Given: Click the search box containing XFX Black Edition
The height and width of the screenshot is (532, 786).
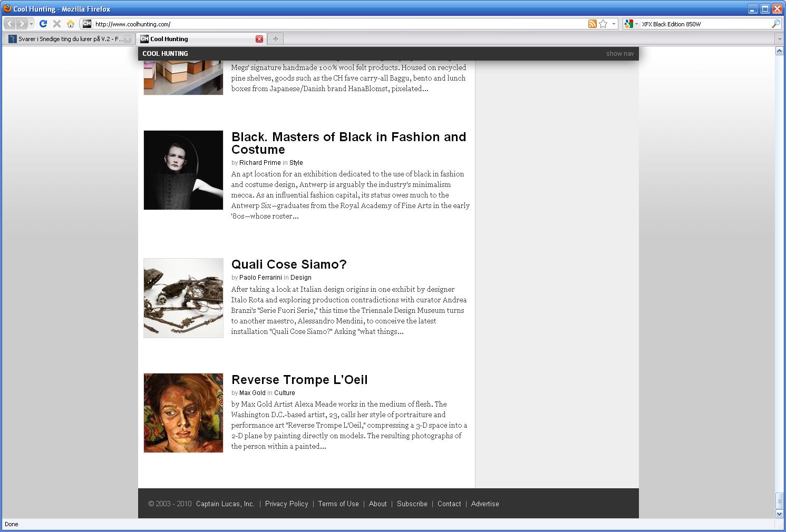Looking at the screenshot, I should click(x=705, y=24).
